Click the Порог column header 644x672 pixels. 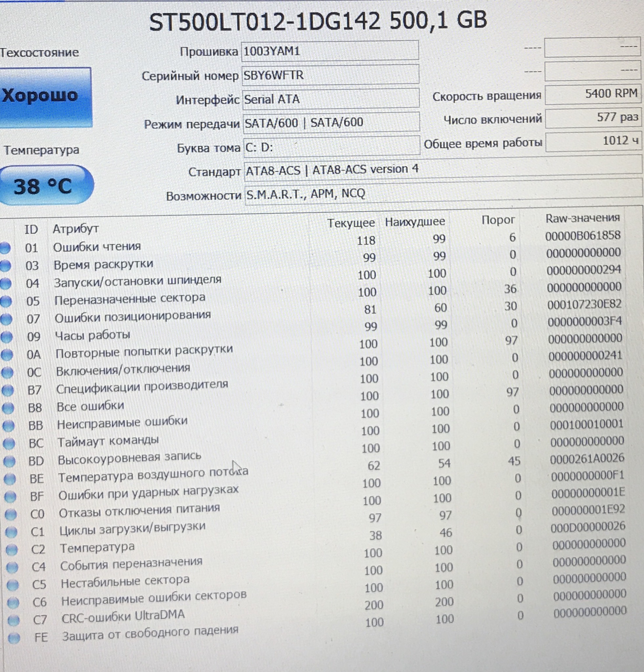click(x=498, y=220)
